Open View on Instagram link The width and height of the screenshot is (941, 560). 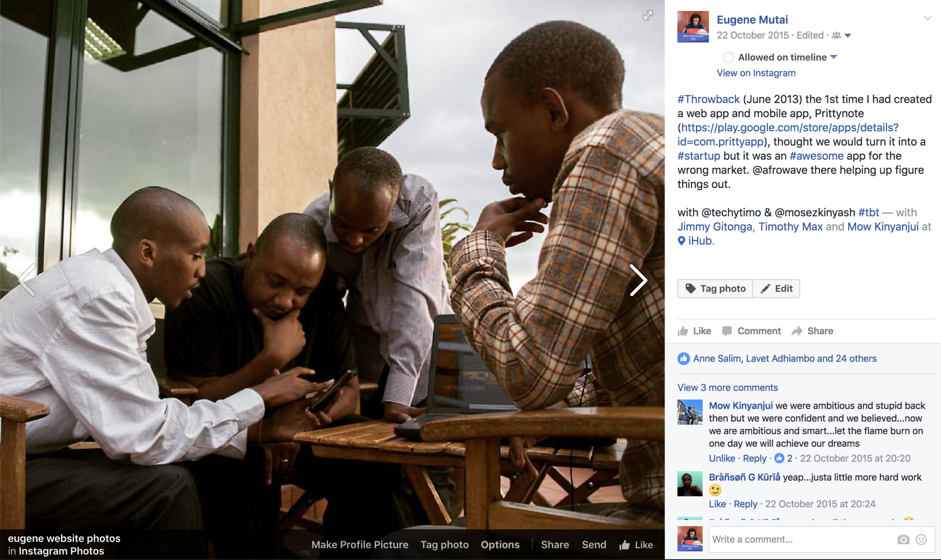point(756,73)
